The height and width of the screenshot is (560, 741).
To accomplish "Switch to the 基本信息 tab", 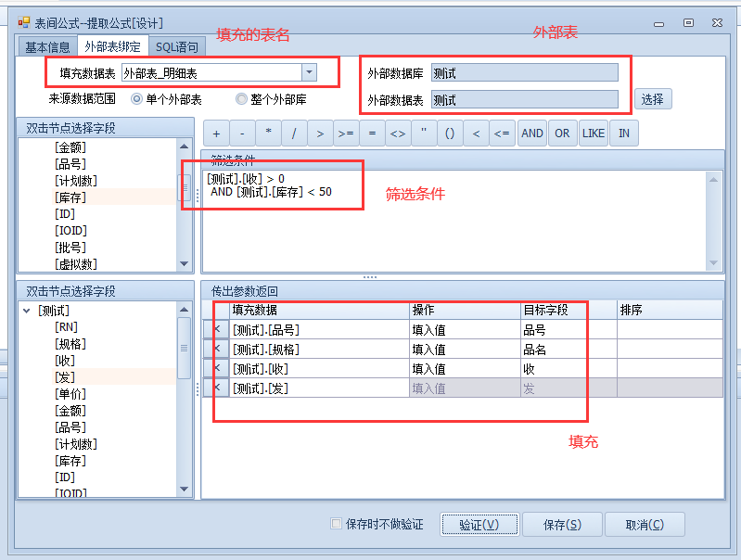I will [46, 47].
